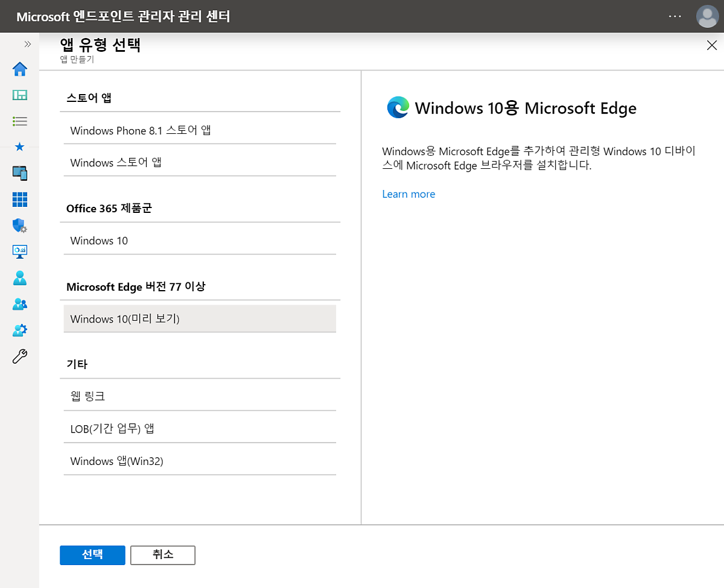Open the Home icon in the sidebar
724x588 pixels.
[20, 69]
